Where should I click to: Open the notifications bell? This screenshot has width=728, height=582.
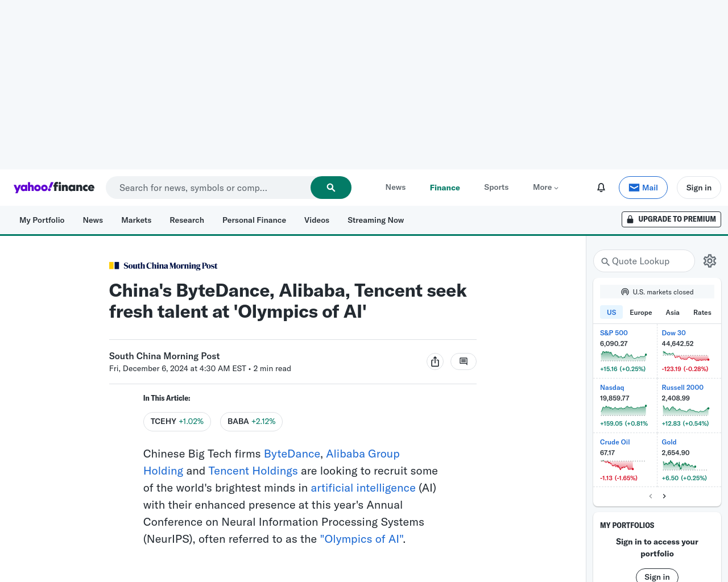[601, 188]
